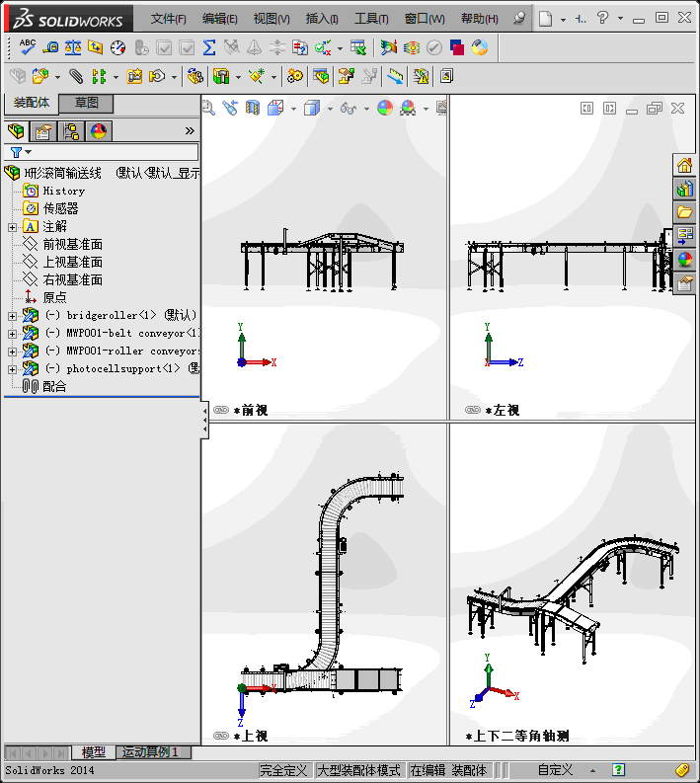
Task: Toggle the menu bar pin icon
Action: point(519,19)
